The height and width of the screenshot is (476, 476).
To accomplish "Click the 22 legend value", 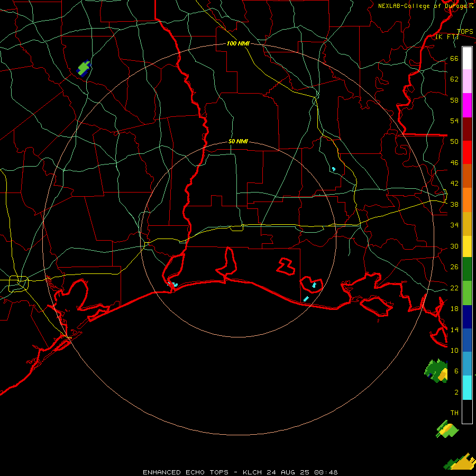I will click(x=454, y=288).
